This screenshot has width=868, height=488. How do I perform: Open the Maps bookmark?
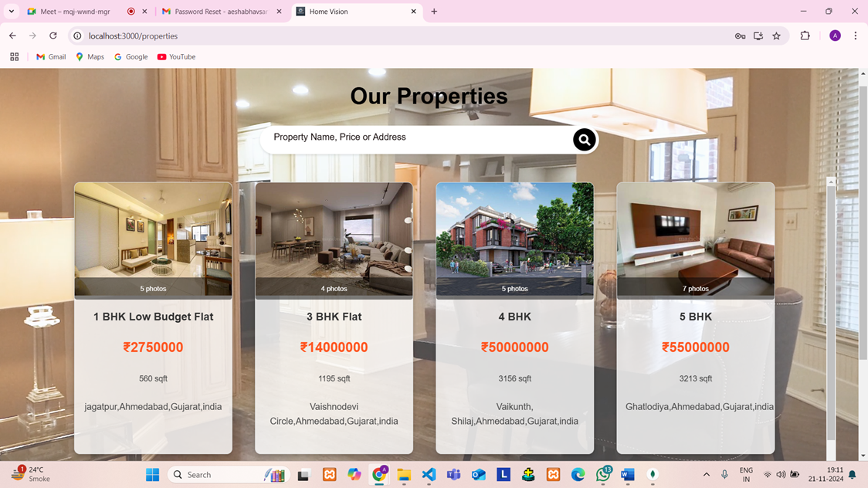(x=89, y=57)
